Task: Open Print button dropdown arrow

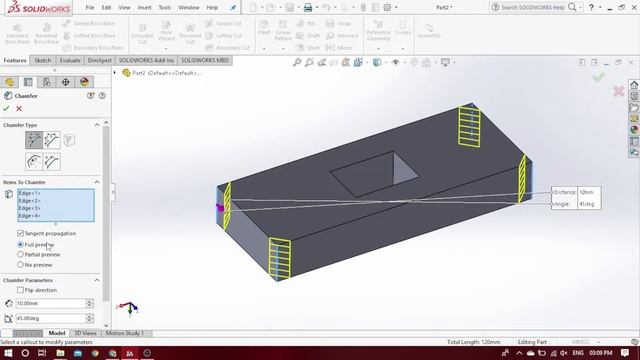Action: 317,7
